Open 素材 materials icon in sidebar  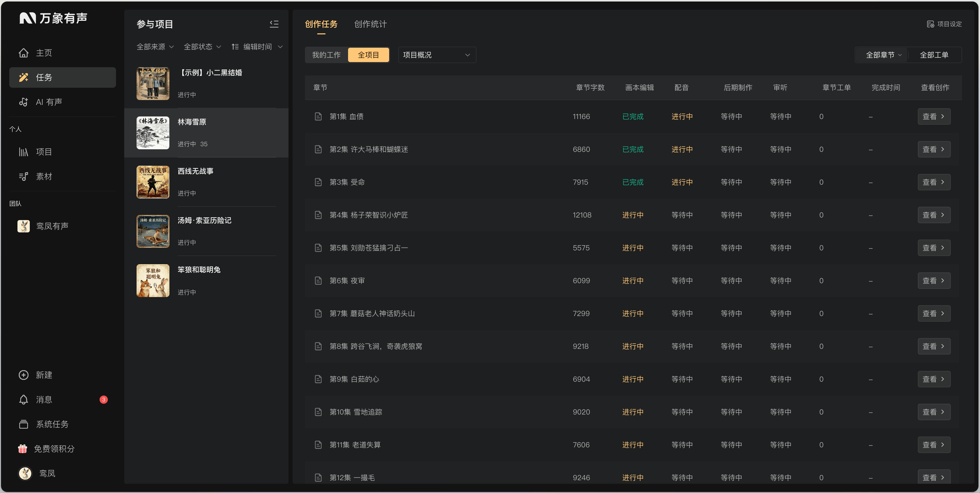click(24, 176)
